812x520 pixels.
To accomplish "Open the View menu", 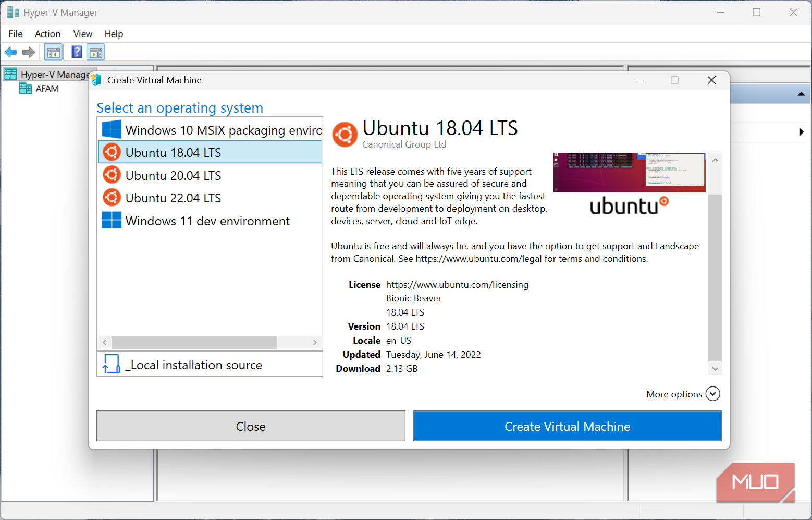I will click(82, 34).
